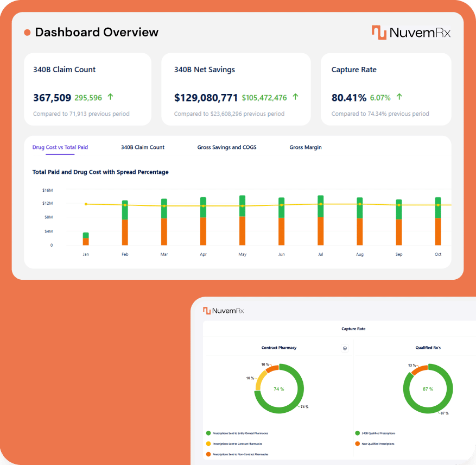The image size is (476, 465).
Task: Click the yellow color dot in the Contract Pharmacies legend
Action: (208, 444)
